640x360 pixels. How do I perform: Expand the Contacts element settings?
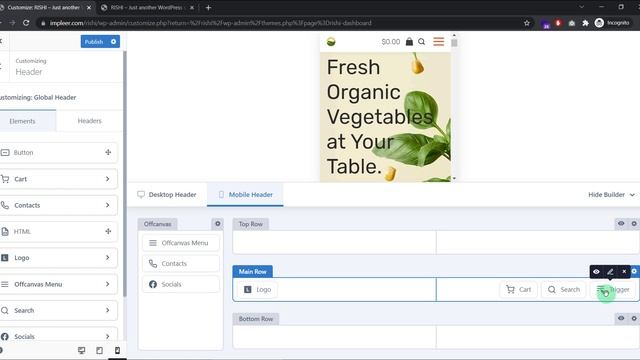(108, 205)
